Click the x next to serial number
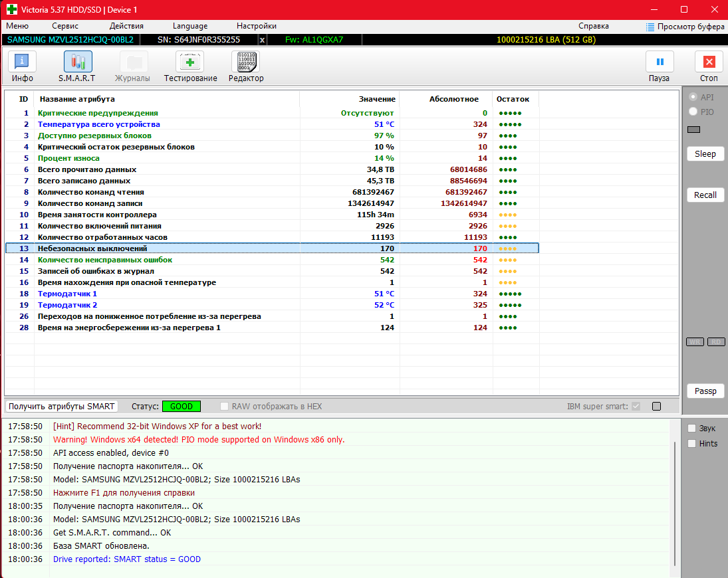 262,40
